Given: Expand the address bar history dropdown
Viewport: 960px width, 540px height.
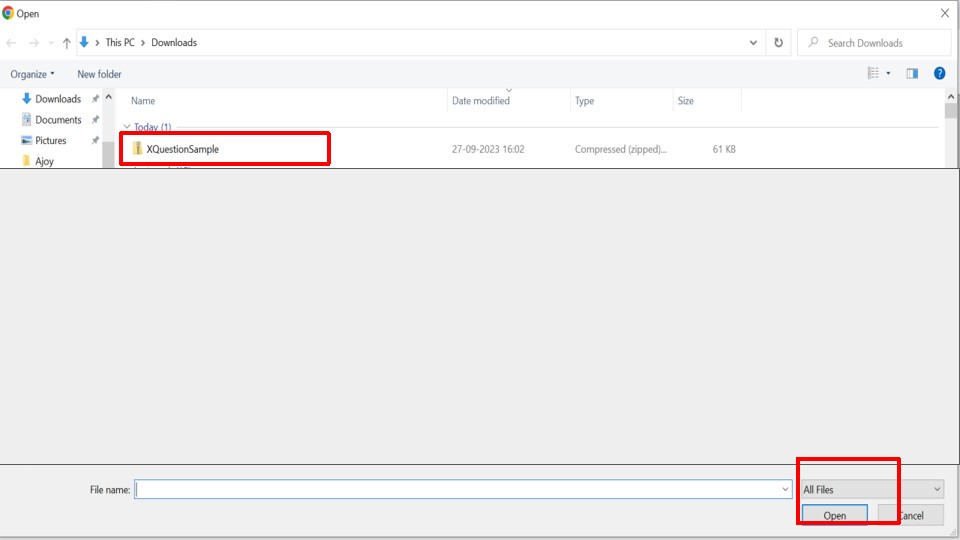Looking at the screenshot, I should 753,43.
